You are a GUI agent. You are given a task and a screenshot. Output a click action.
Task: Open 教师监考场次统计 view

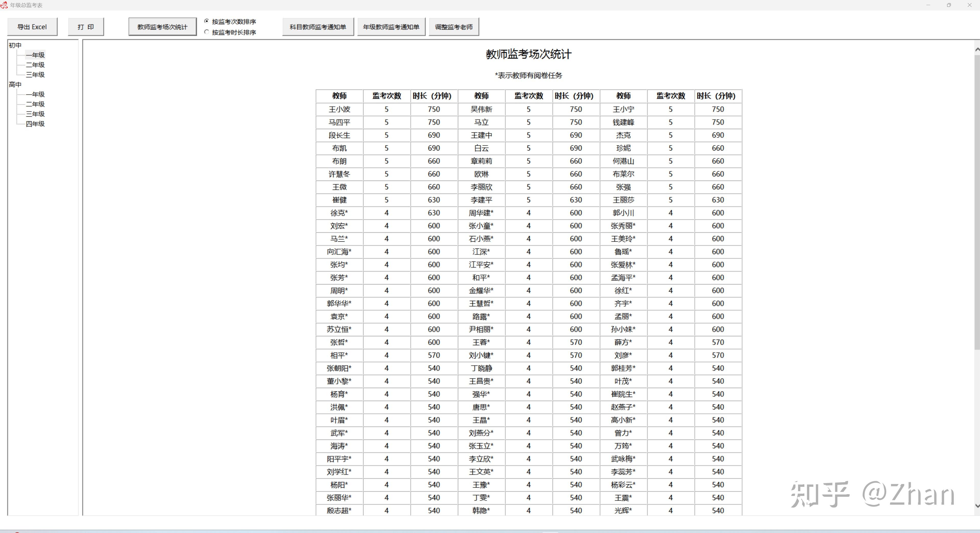pyautogui.click(x=162, y=27)
